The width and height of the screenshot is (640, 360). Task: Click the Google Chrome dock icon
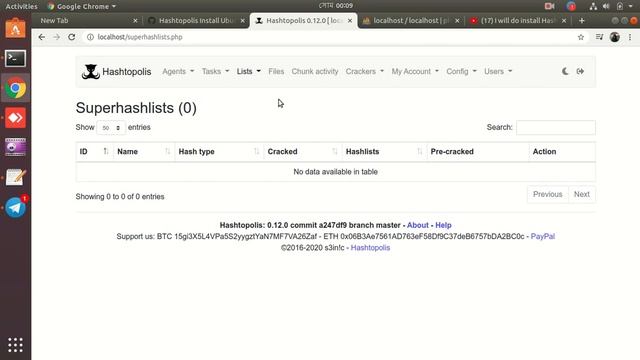click(15, 88)
